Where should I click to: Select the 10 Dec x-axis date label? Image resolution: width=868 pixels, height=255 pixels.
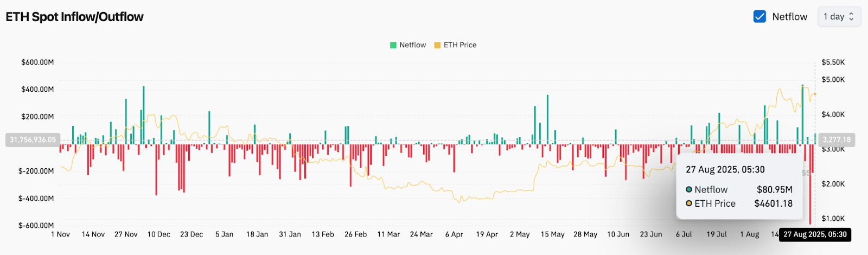[159, 234]
